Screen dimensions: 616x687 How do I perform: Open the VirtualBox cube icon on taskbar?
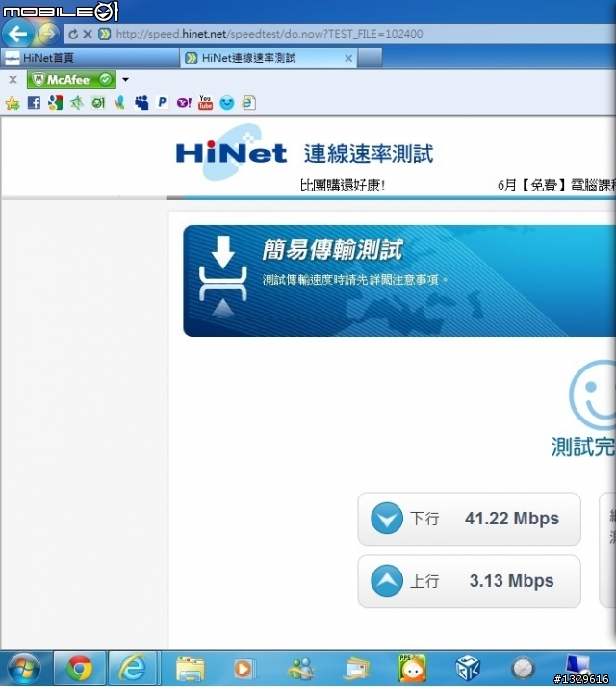(468, 669)
